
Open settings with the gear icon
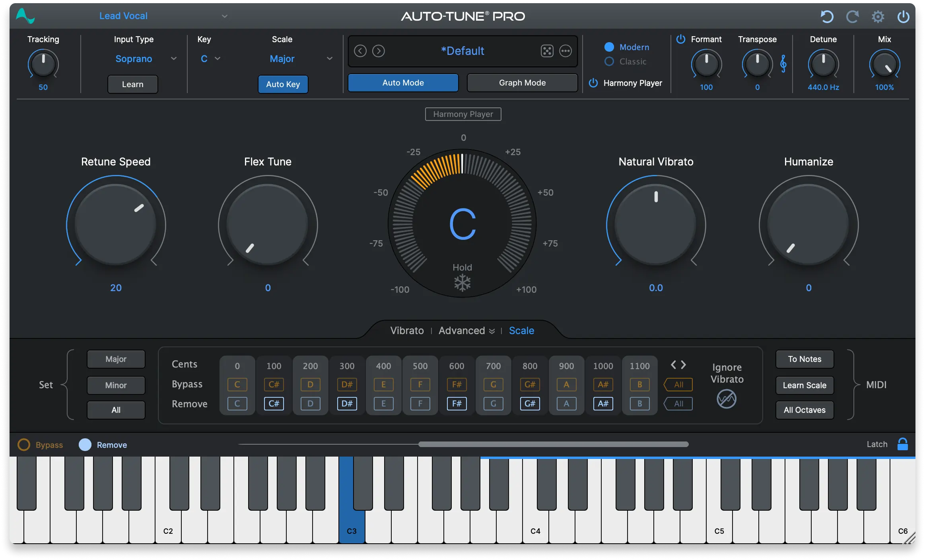(x=878, y=17)
